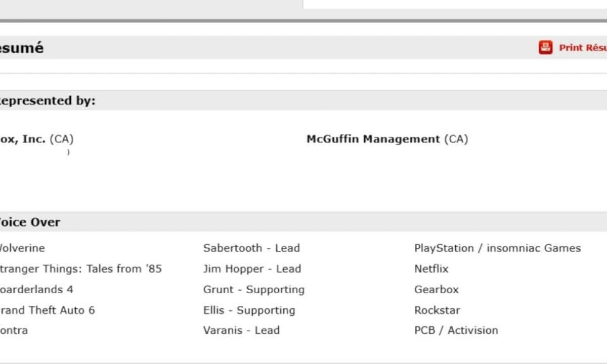The image size is (607, 364).
Task: Click PCB / Activision entry
Action: click(x=456, y=330)
